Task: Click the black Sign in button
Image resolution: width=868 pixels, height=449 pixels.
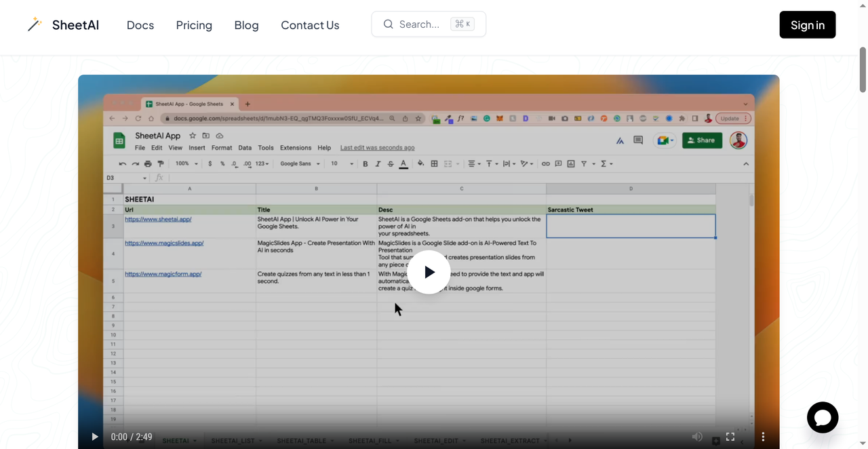Action: [x=808, y=25]
